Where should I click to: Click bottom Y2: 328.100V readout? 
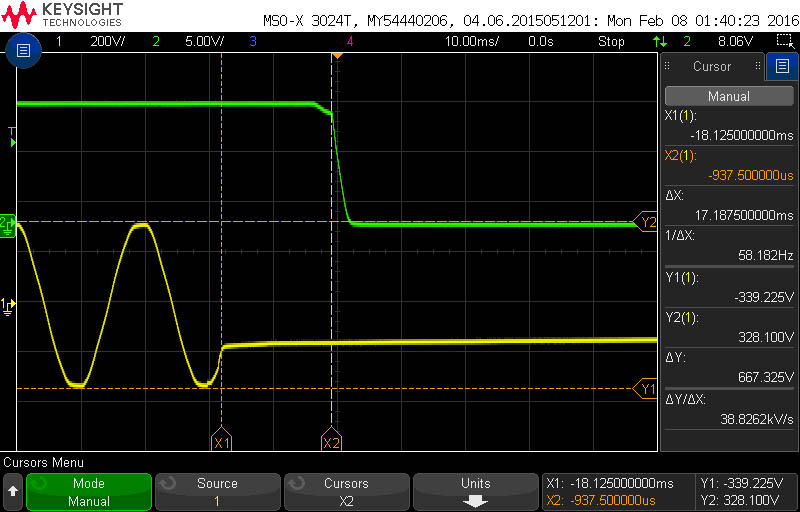pos(740,500)
